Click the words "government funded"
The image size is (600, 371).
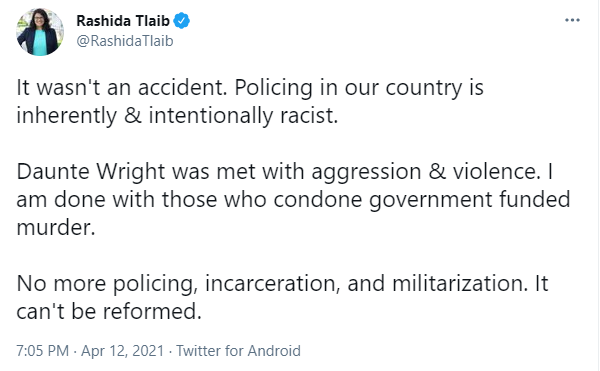click(470, 200)
